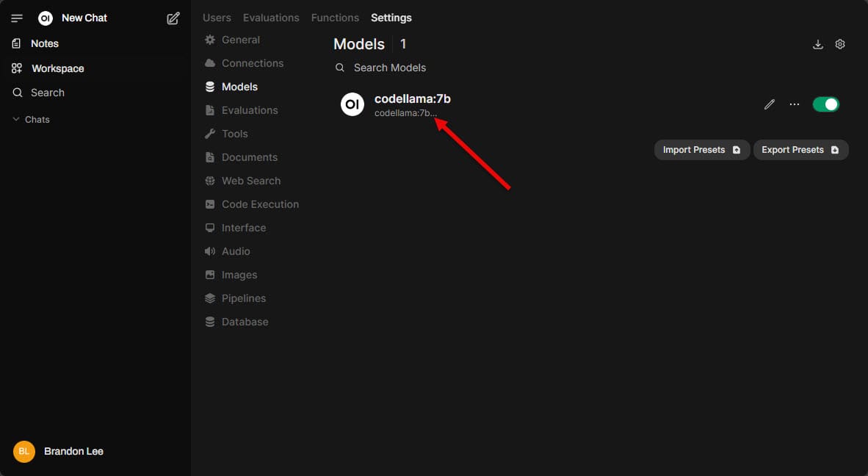Switch to the Evaluations top tab
This screenshot has width=868, height=476.
(271, 18)
